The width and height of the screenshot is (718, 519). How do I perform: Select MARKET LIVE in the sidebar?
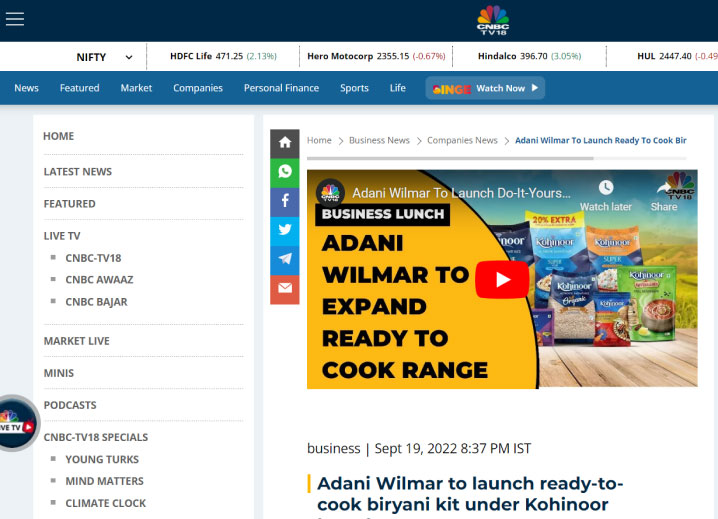pyautogui.click(x=76, y=341)
